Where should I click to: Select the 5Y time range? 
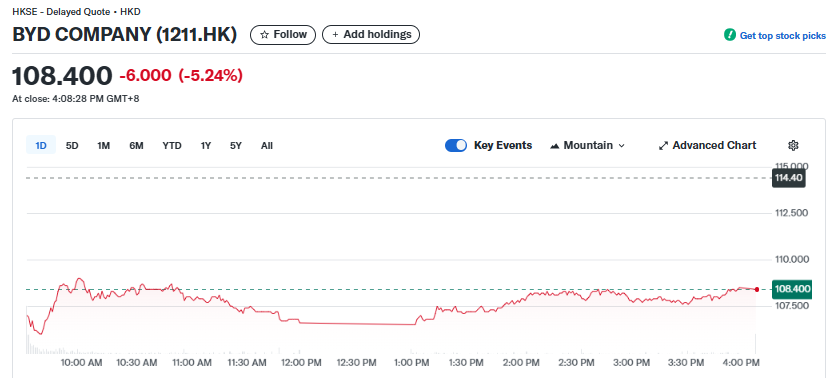(236, 145)
